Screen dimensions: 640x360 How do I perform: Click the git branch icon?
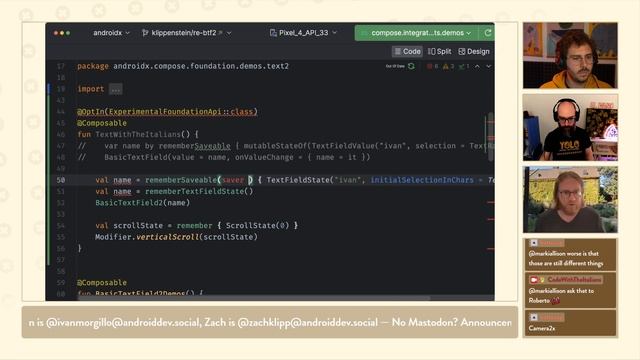coord(145,33)
